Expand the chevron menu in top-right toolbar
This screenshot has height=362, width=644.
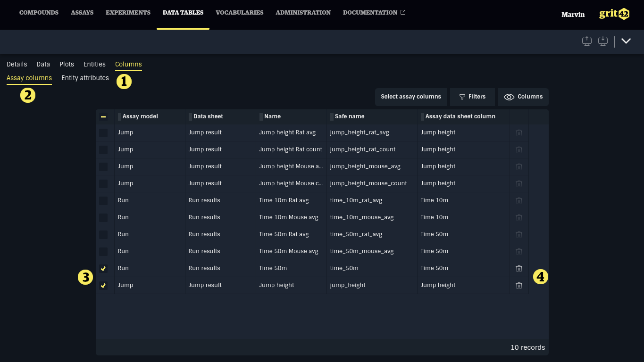[x=626, y=41]
